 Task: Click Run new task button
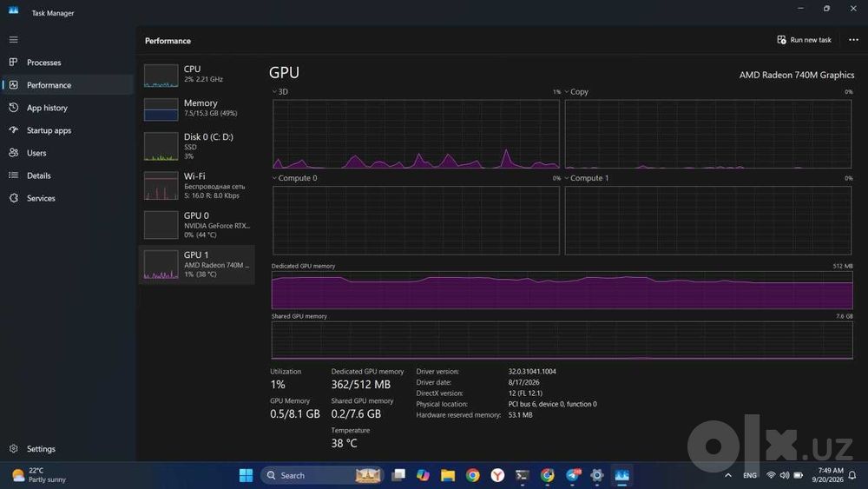804,40
